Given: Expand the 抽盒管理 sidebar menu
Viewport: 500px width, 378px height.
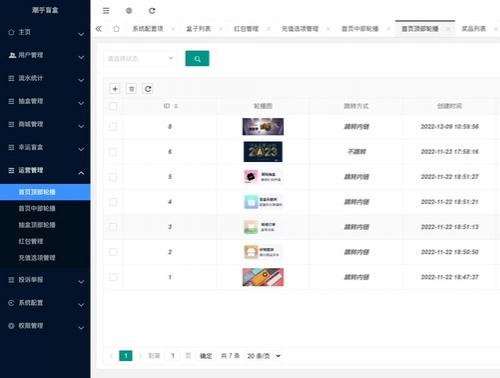Looking at the screenshot, I should [x=45, y=101].
